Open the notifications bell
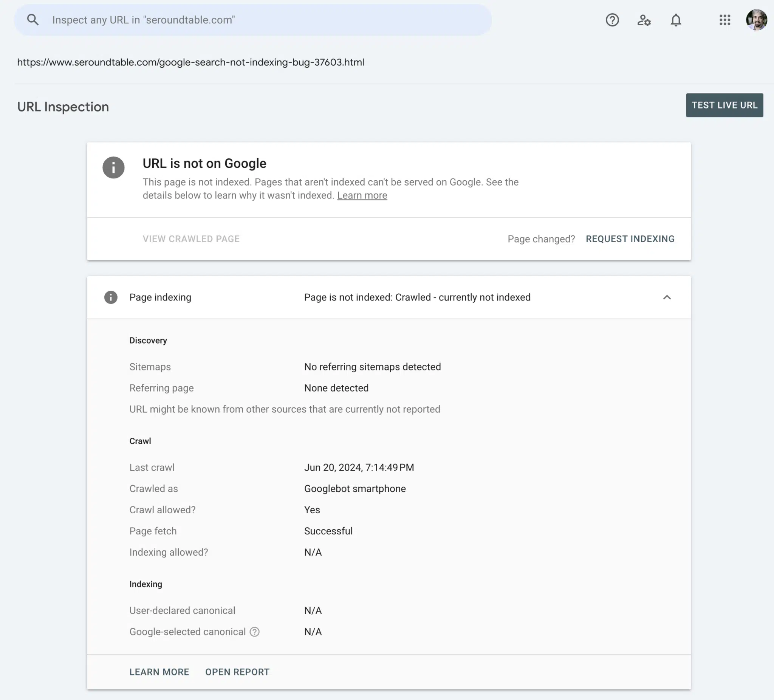Image resolution: width=774 pixels, height=700 pixels. pos(676,20)
